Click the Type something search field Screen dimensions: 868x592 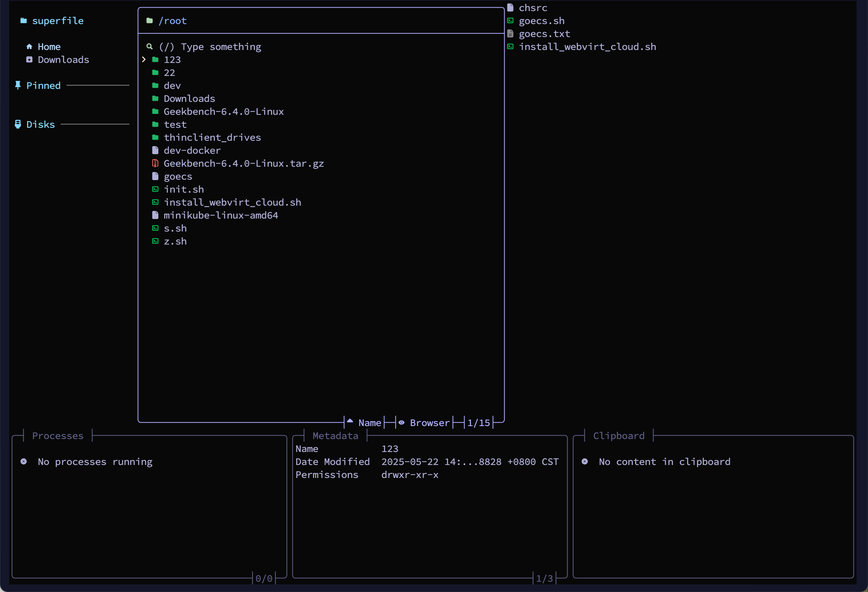(x=221, y=47)
